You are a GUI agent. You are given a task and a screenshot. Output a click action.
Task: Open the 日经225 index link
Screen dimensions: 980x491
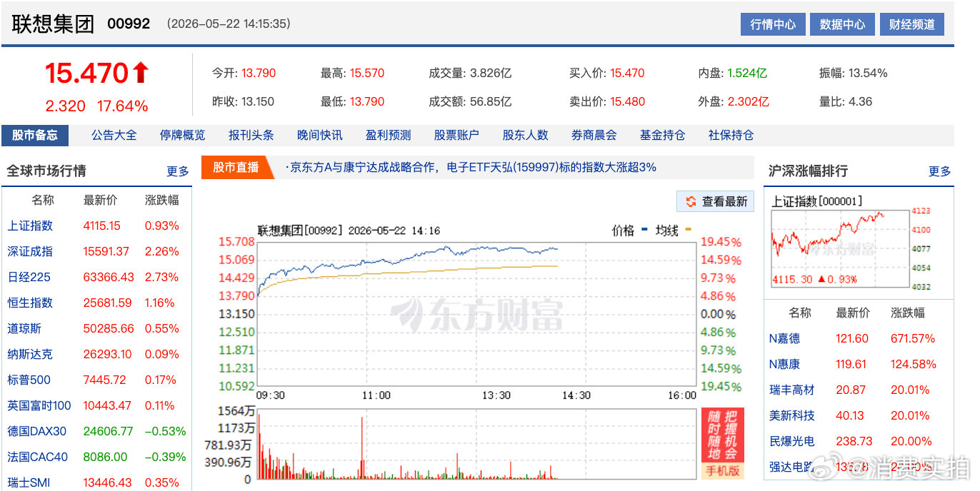[29, 277]
